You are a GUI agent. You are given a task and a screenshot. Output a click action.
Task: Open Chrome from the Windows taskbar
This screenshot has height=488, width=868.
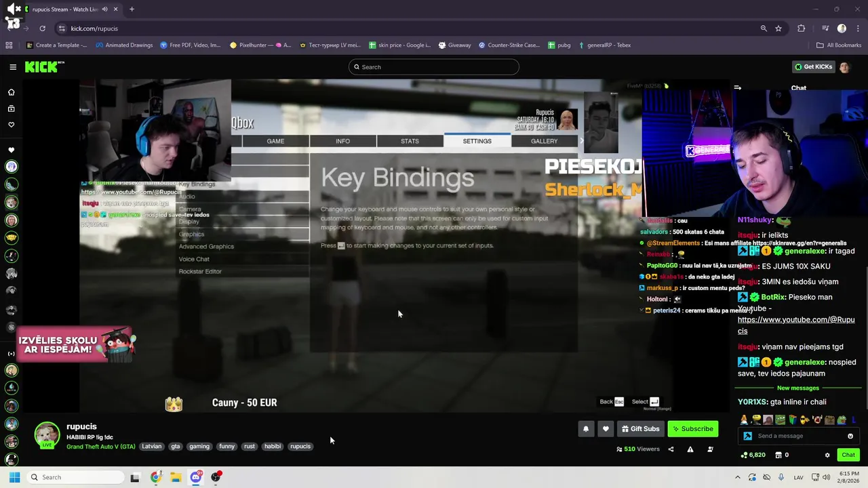[x=155, y=477]
